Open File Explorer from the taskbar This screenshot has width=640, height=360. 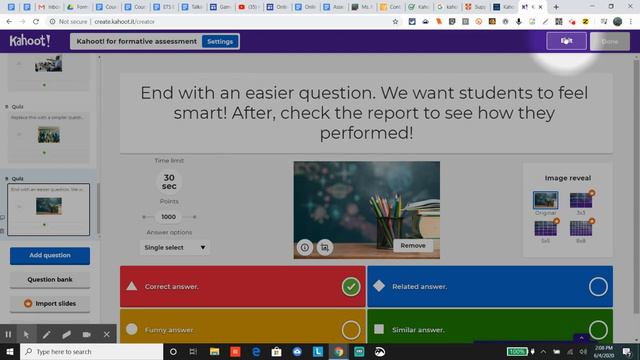click(214, 351)
